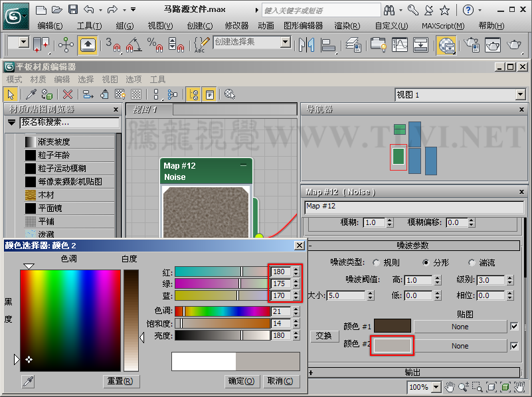Click None map button for 颜色 #2

tap(460, 346)
